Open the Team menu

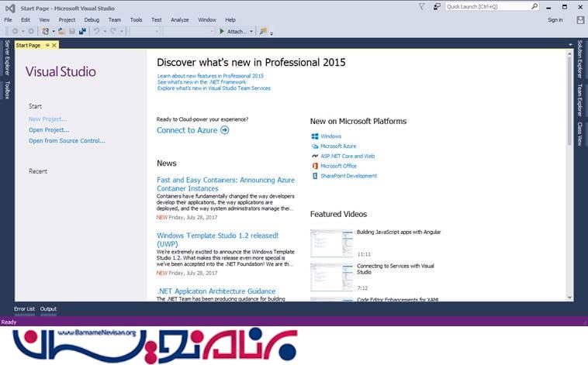115,20
